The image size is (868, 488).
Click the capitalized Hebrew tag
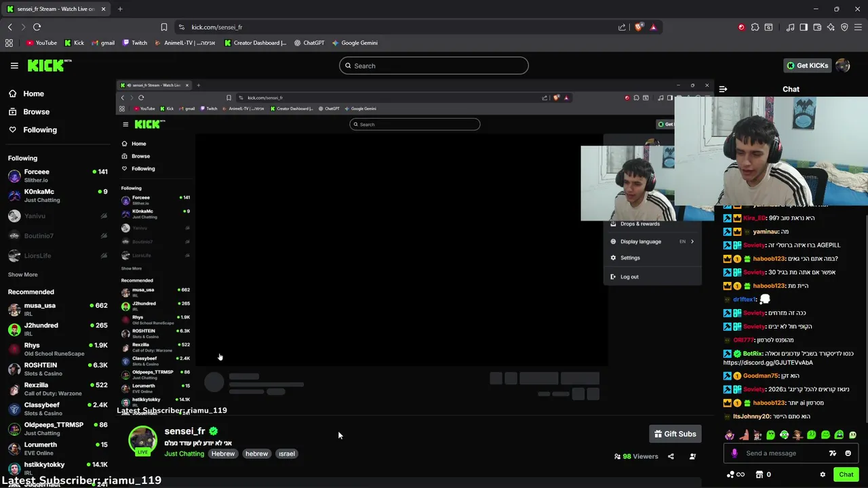tap(222, 453)
